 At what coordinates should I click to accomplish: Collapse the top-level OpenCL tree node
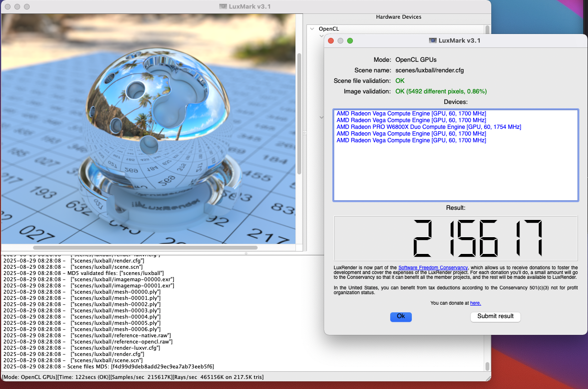click(312, 29)
